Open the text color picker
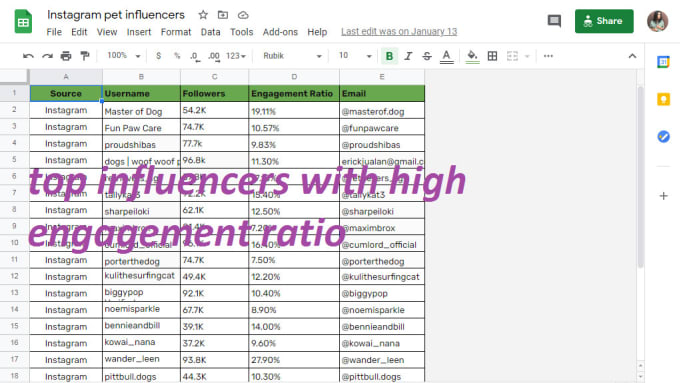Viewport: 680px width, 383px height. (446, 56)
